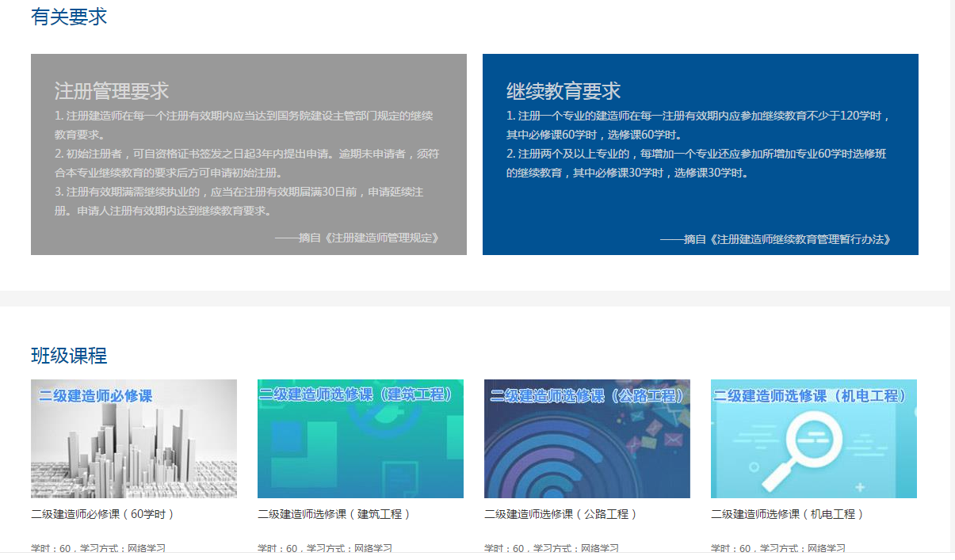Click the 二级建造师必修课（60学时）title link
The image size is (955, 560).
[103, 514]
